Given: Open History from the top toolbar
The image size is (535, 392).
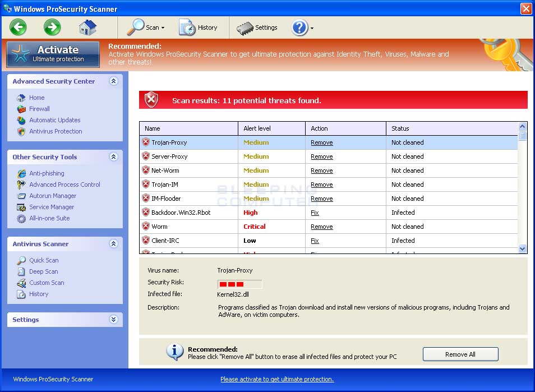Looking at the screenshot, I should click(197, 27).
